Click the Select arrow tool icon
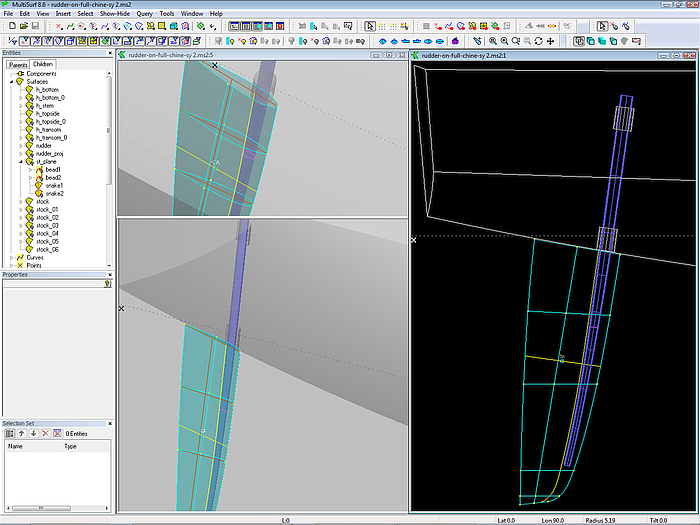 click(x=370, y=26)
